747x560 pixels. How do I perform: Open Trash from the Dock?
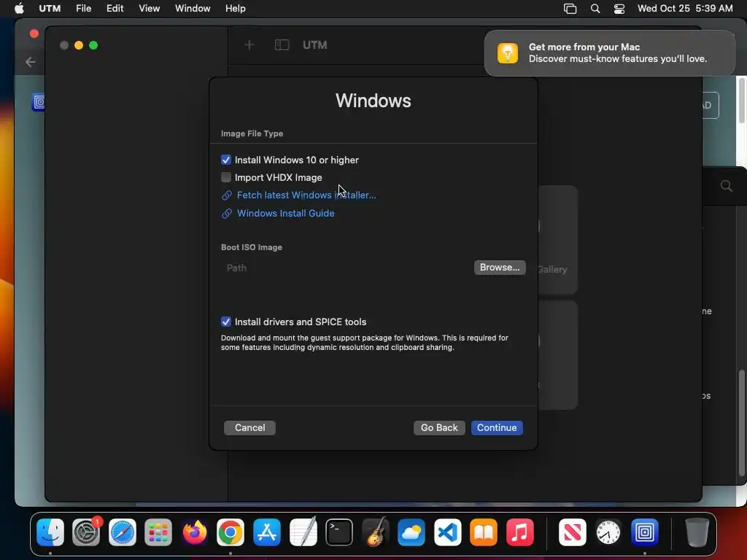697,532
